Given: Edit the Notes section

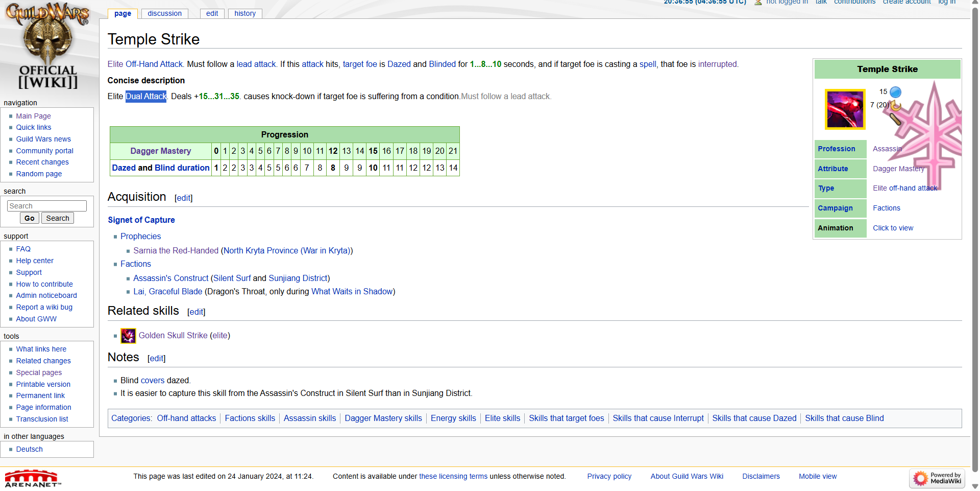Looking at the screenshot, I should (x=157, y=359).
